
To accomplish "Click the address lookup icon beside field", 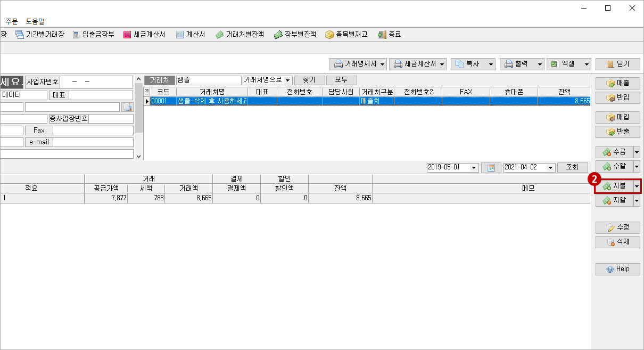I will click(x=127, y=107).
